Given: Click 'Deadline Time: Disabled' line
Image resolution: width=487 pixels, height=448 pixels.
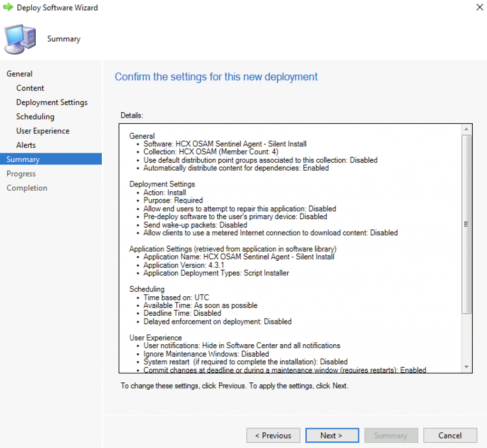Looking at the screenshot, I should (x=182, y=313).
